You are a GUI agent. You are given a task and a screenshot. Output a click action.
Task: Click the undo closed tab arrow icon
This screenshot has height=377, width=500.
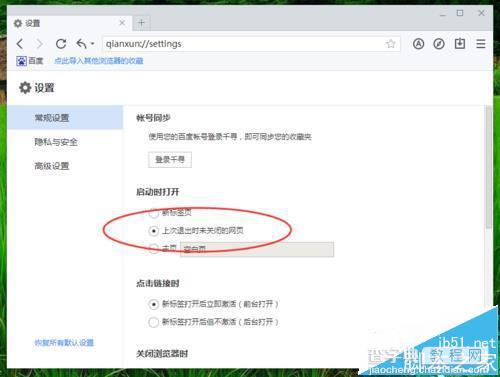pyautogui.click(x=81, y=43)
